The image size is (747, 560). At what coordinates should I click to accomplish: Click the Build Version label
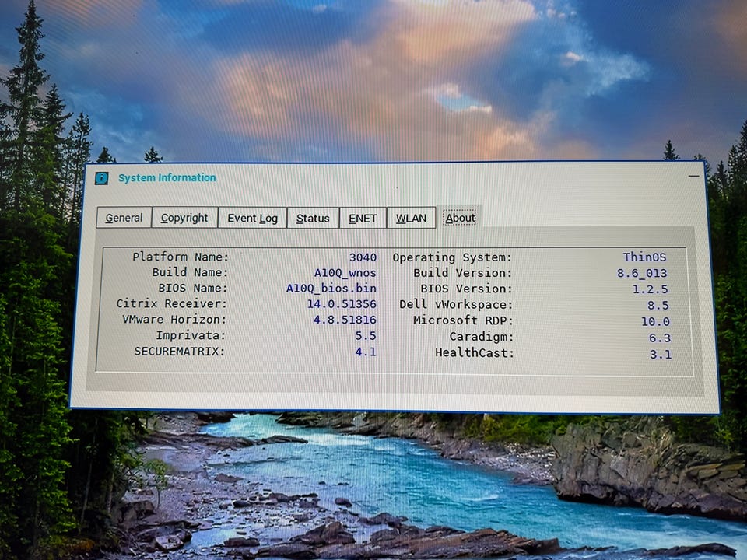click(x=462, y=273)
